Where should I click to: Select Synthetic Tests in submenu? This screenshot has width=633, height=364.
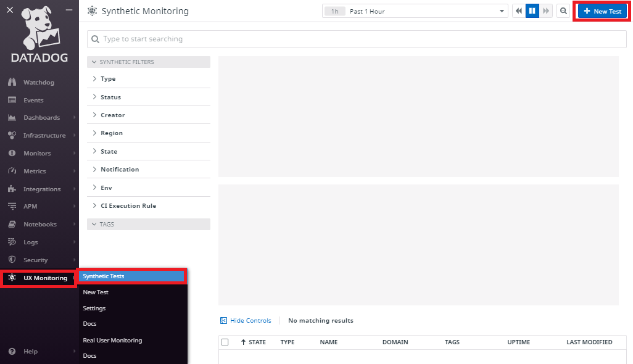tap(131, 276)
